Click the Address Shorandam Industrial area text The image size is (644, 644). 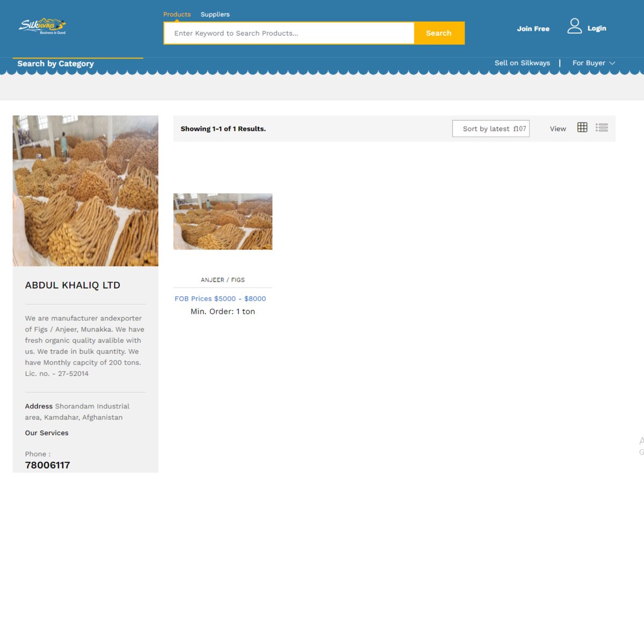[x=77, y=412]
